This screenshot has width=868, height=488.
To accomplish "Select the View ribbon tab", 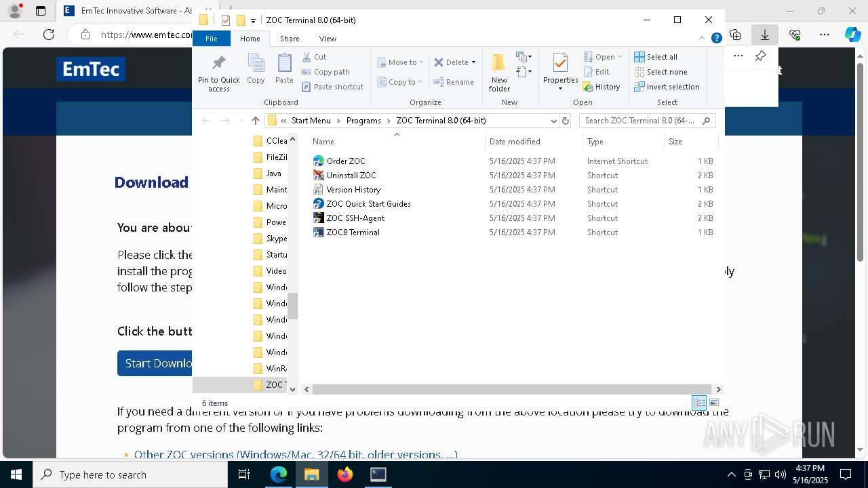I will (328, 39).
